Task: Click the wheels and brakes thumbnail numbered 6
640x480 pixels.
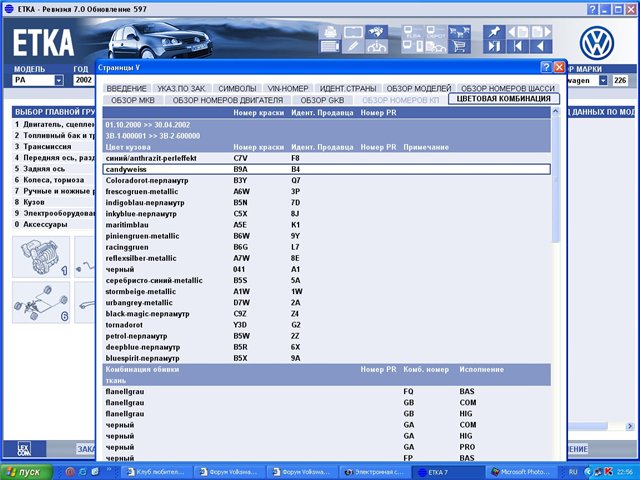Action: tap(41, 302)
